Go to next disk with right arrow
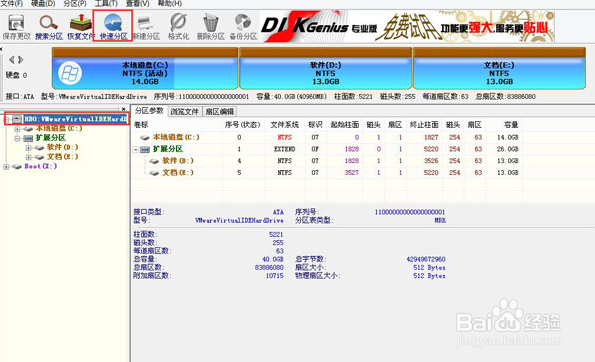 pyautogui.click(x=20, y=60)
